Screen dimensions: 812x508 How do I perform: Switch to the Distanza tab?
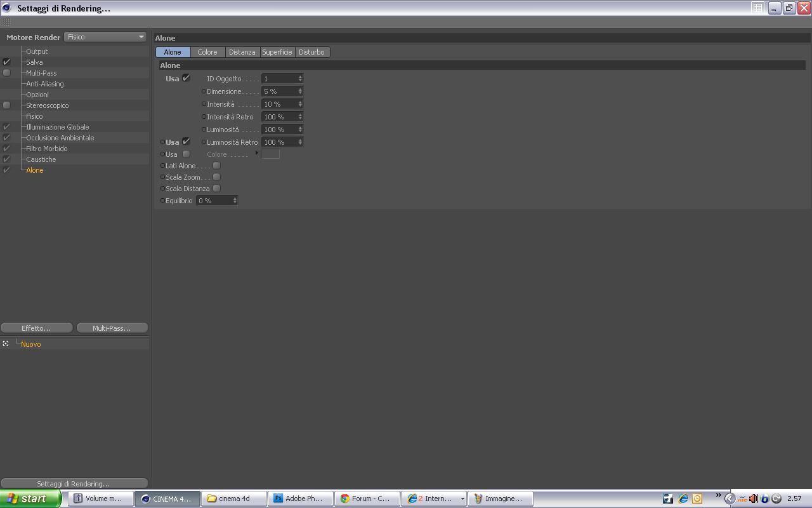242,52
